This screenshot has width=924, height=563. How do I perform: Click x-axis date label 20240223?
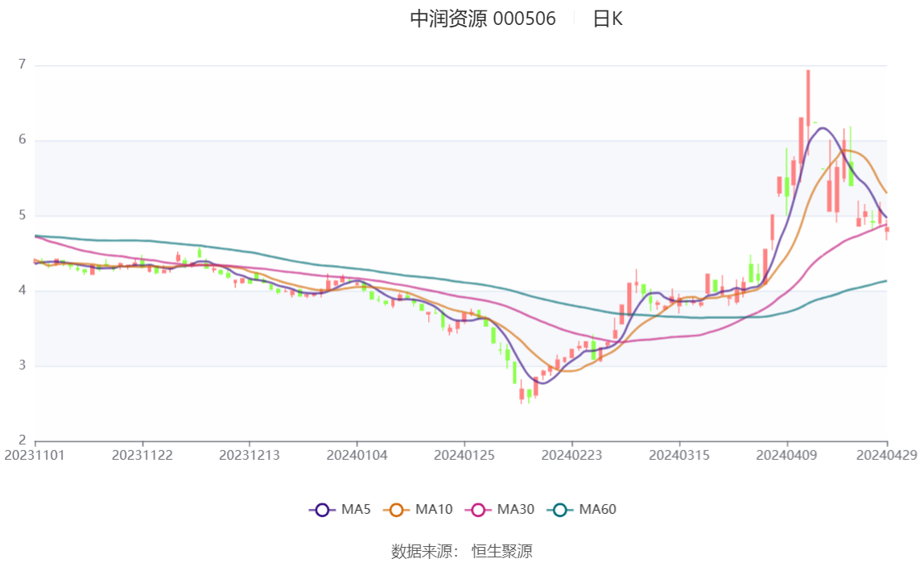coord(571,455)
